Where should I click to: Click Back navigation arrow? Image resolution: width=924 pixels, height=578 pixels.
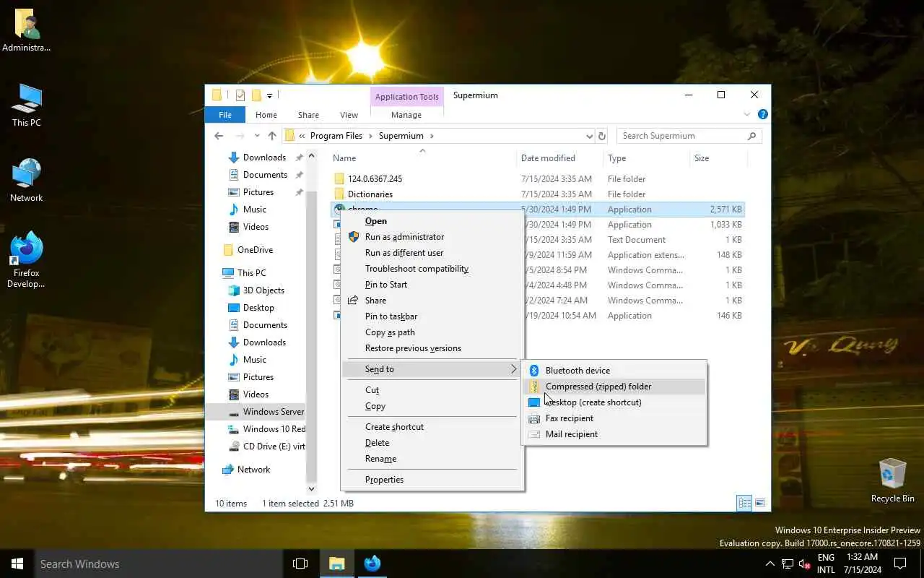219,136
